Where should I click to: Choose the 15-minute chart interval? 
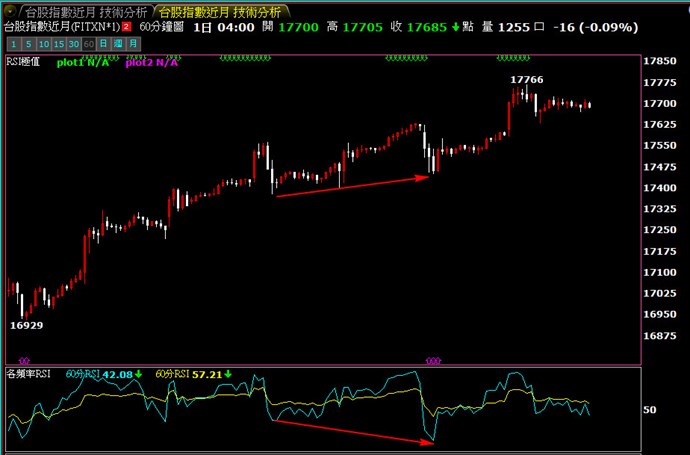[x=58, y=45]
